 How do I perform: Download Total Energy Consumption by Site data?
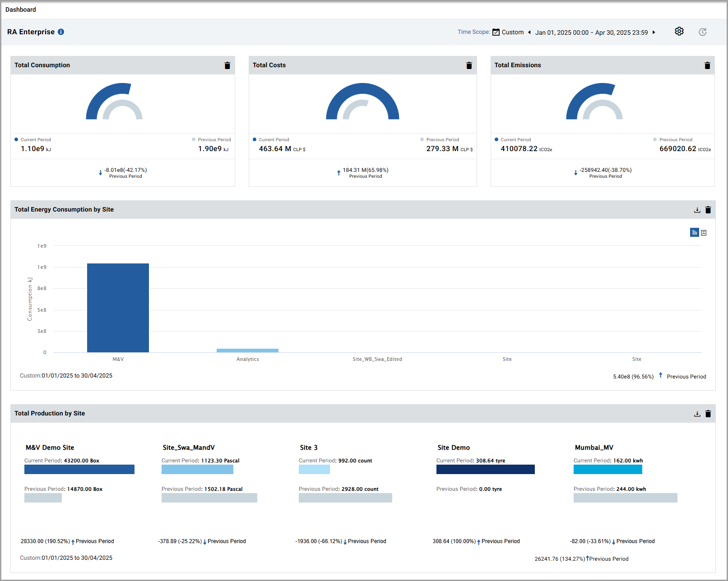click(x=697, y=210)
